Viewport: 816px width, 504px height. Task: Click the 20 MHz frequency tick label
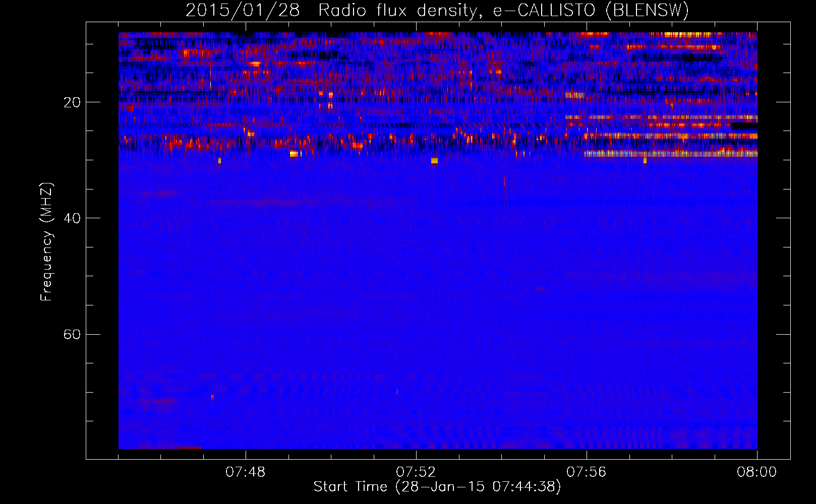tap(72, 103)
